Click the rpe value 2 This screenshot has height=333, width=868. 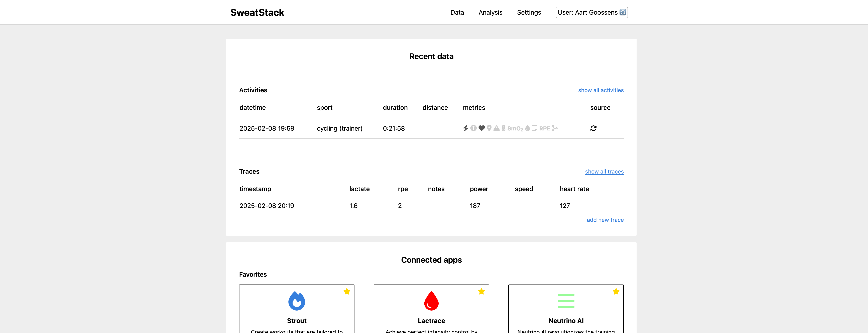[400, 206]
